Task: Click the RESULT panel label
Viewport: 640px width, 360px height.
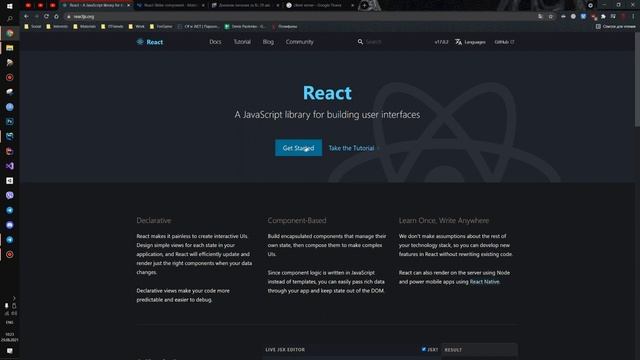Action: point(453,350)
